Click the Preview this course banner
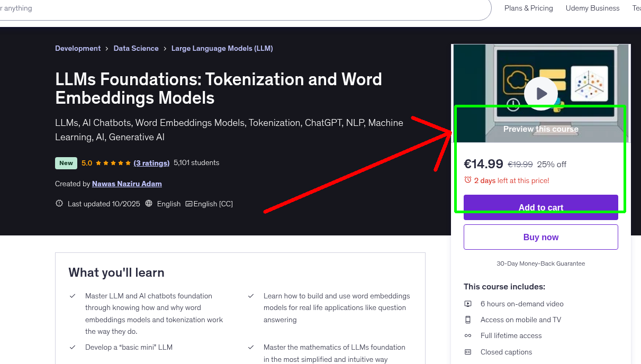Viewport: 641px width, 364px height. click(x=540, y=129)
